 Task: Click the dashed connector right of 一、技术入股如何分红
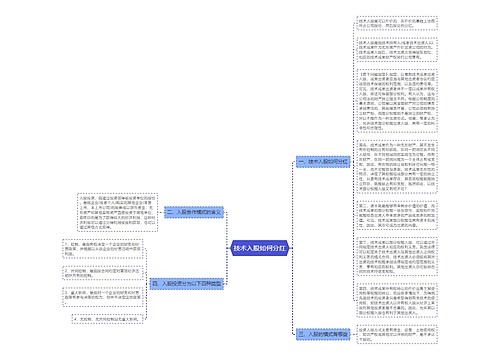[353, 162]
